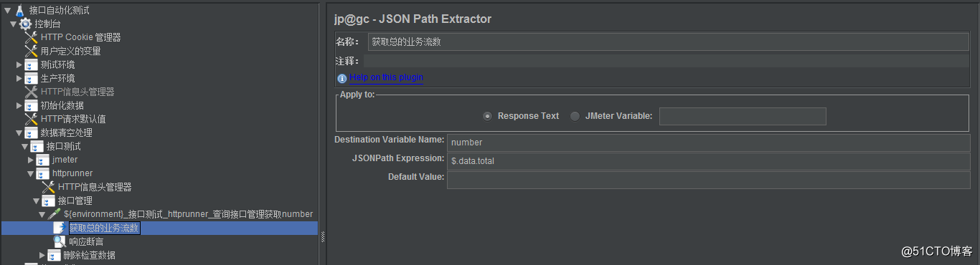980x265 pixels.
Task: Select the httprunner tree label
Action: (x=72, y=173)
